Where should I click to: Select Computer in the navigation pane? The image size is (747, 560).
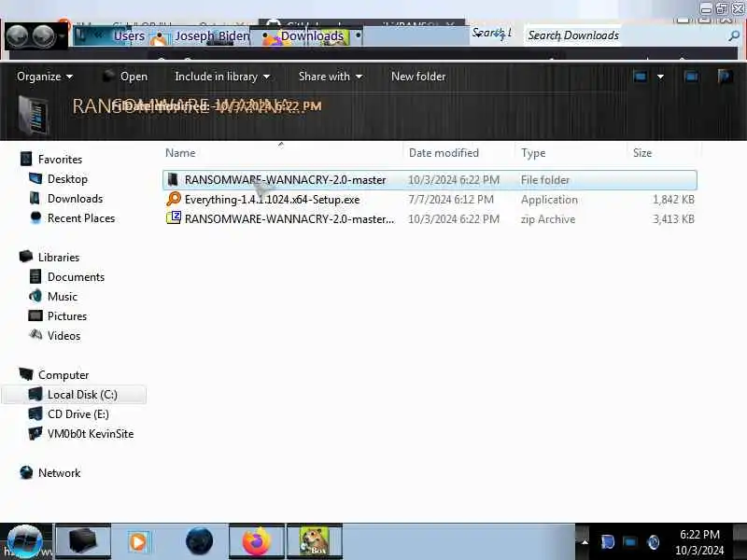pyautogui.click(x=63, y=375)
